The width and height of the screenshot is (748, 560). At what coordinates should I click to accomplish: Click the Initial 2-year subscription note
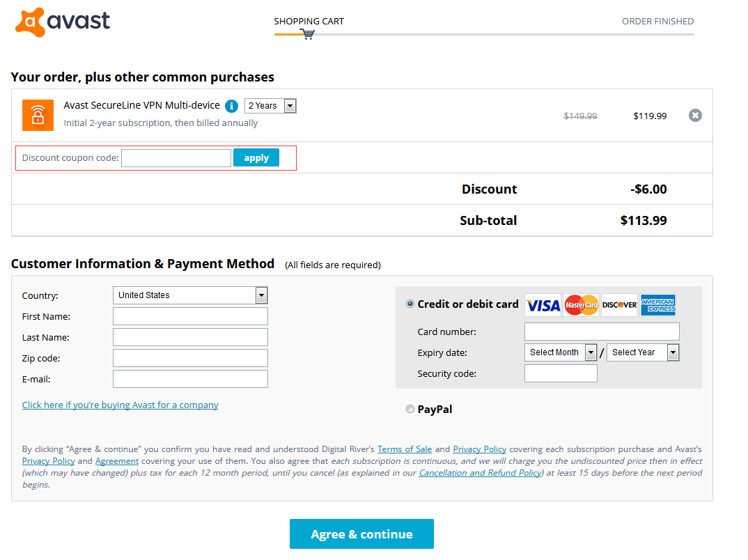[161, 123]
